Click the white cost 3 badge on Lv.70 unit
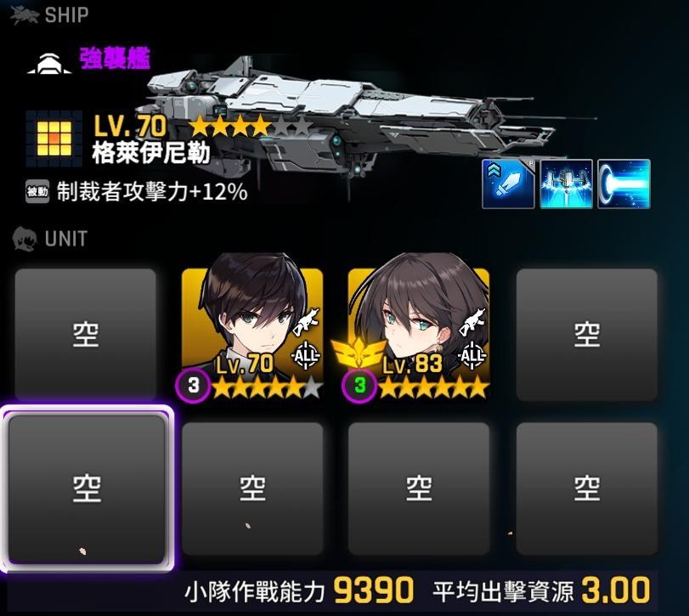The image size is (689, 616). click(x=193, y=386)
